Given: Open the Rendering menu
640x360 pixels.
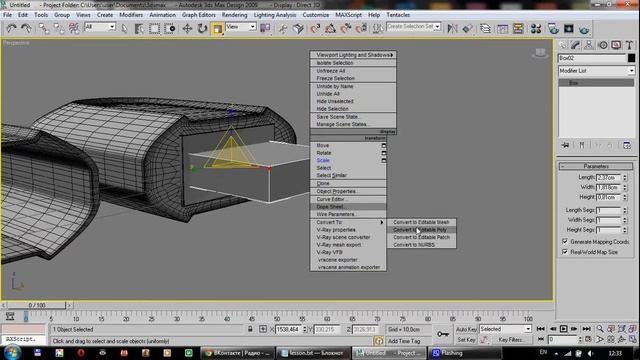Looking at the screenshot, I should click(235, 15).
